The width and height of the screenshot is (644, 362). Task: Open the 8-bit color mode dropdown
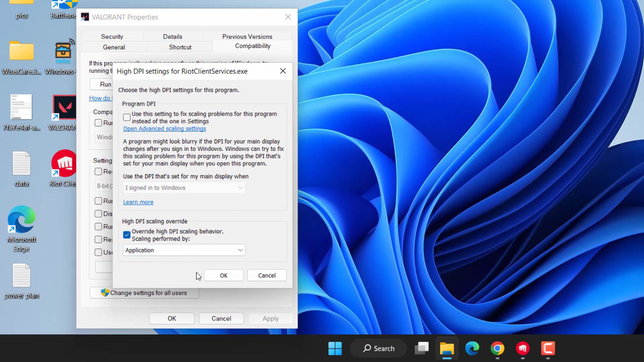coord(104,186)
